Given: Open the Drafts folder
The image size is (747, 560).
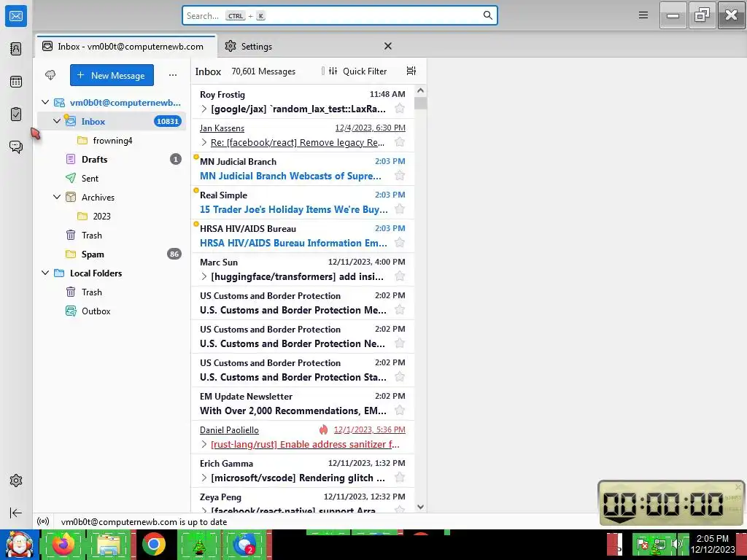Looking at the screenshot, I should (x=112, y=160).
